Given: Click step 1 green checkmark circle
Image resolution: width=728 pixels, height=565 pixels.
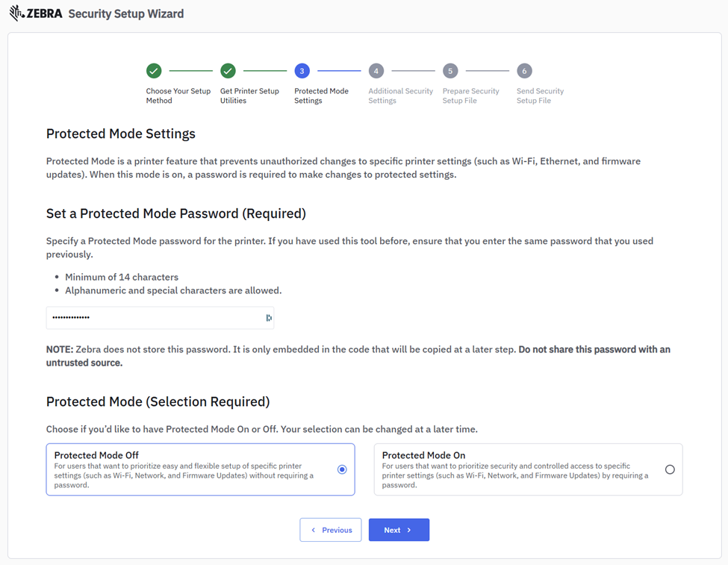Looking at the screenshot, I should pos(154,71).
